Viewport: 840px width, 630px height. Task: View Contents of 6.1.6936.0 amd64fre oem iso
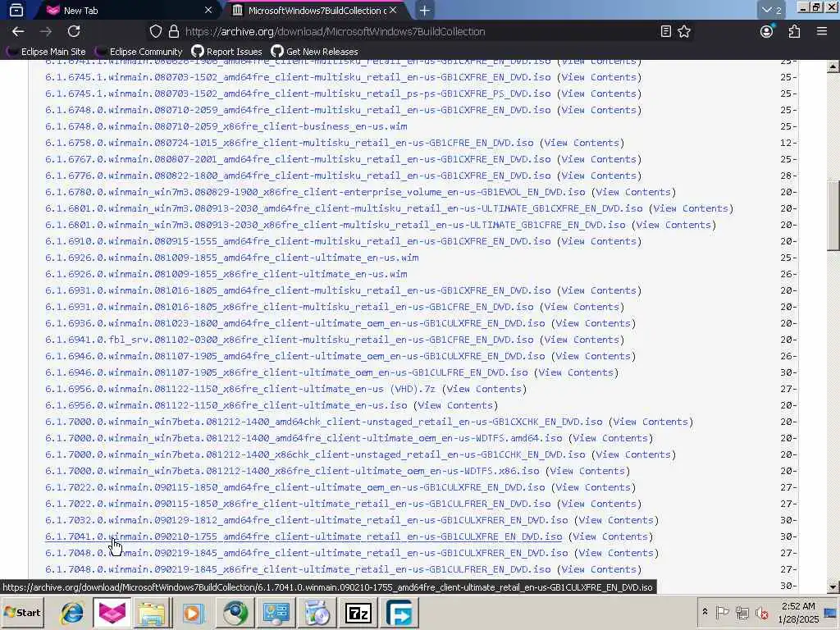(x=594, y=323)
